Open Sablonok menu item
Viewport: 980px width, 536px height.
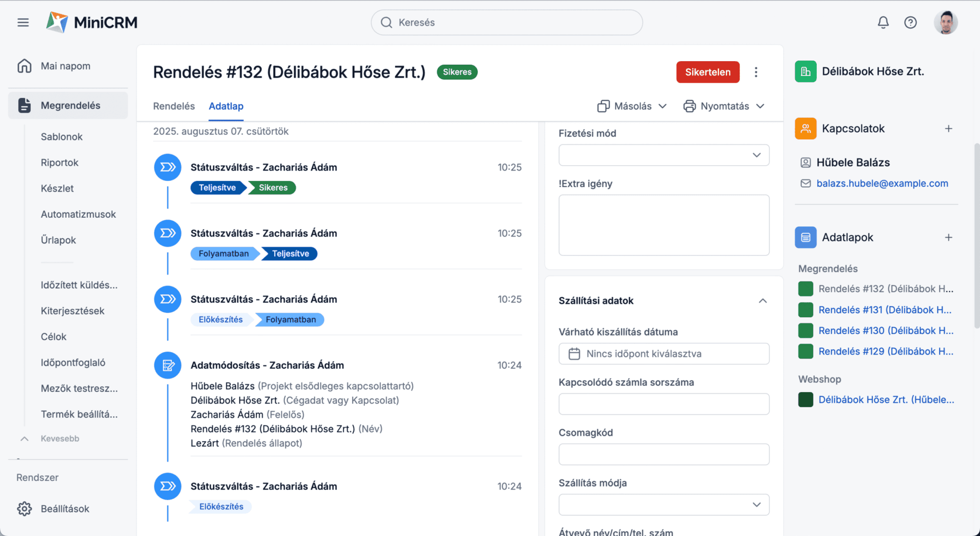pyautogui.click(x=62, y=137)
